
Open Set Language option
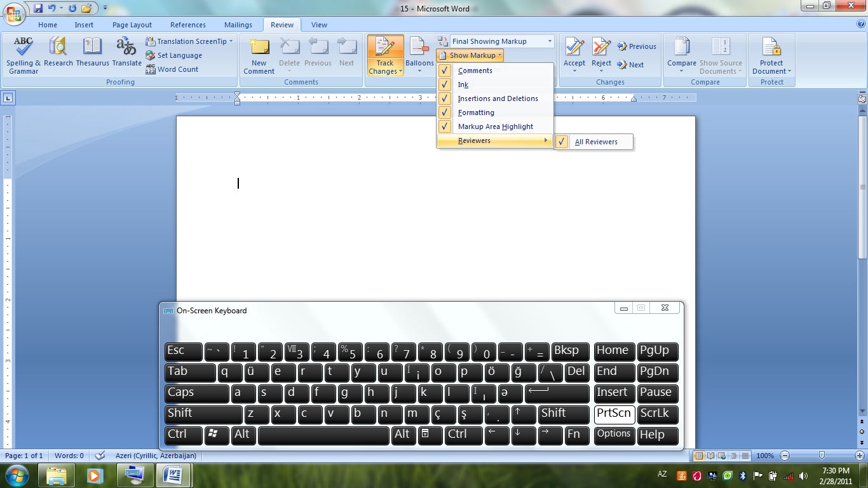pos(173,55)
